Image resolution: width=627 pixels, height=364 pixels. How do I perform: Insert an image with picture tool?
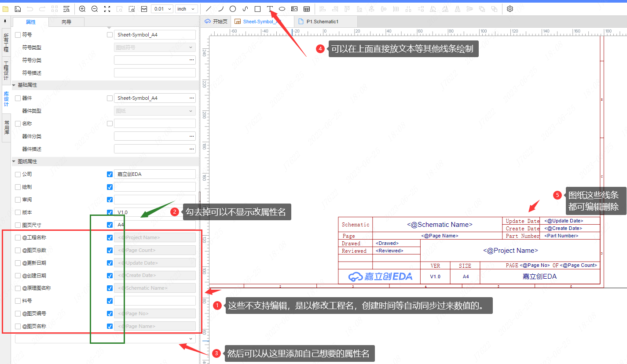pyautogui.click(x=294, y=8)
